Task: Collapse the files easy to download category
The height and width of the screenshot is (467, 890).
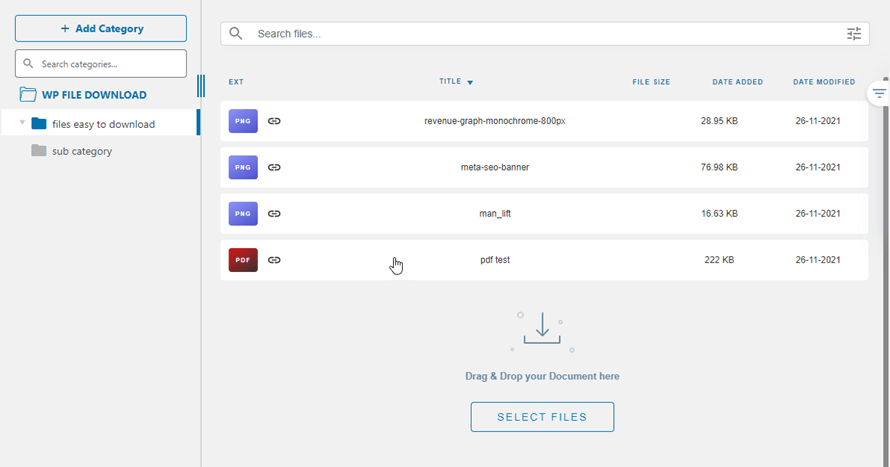Action: [22, 123]
